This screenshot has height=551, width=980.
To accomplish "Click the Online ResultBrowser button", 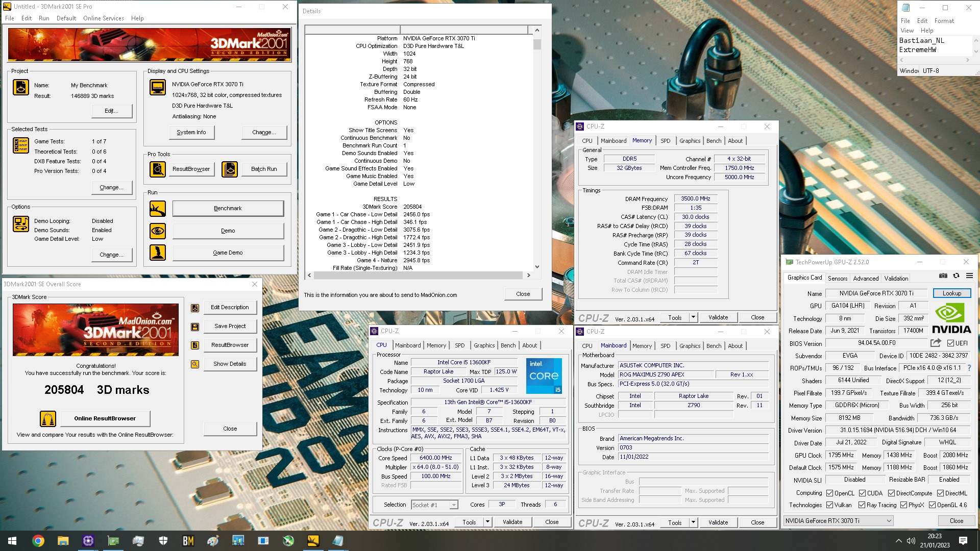I will click(105, 419).
